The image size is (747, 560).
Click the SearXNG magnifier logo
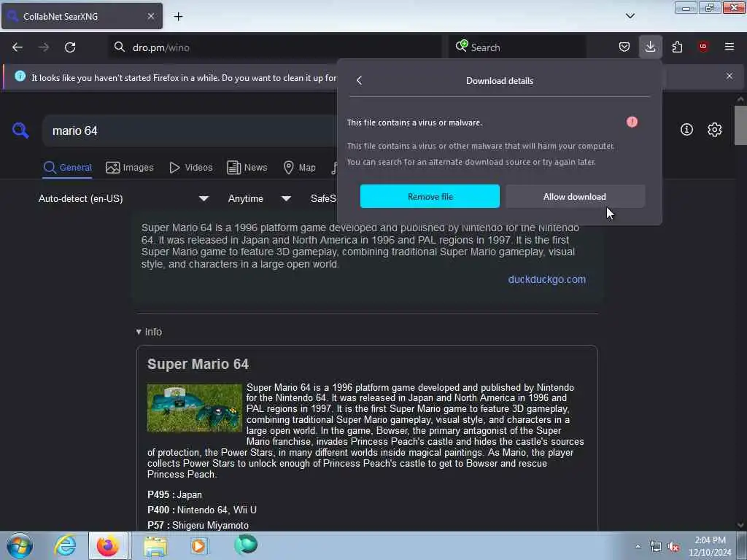coord(20,130)
